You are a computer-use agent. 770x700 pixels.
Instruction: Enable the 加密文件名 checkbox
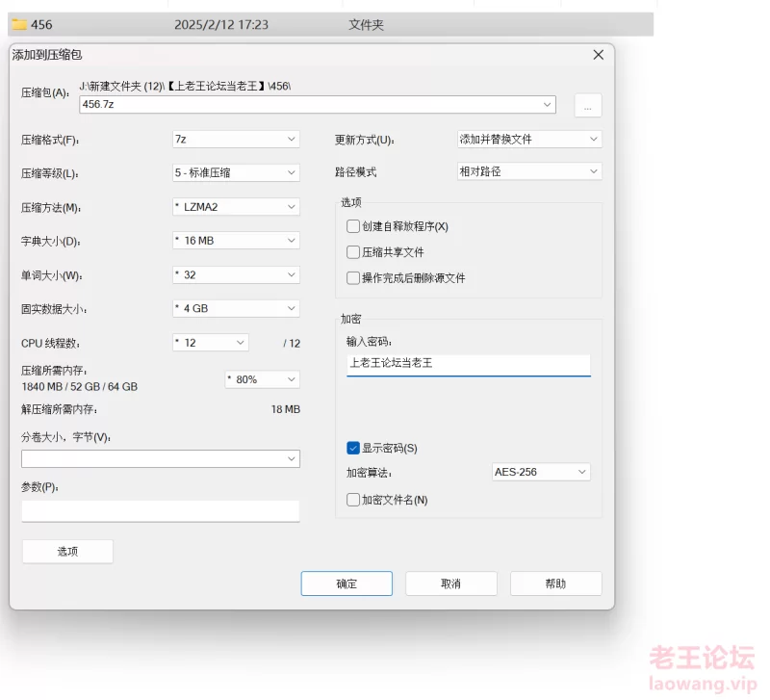(x=353, y=500)
